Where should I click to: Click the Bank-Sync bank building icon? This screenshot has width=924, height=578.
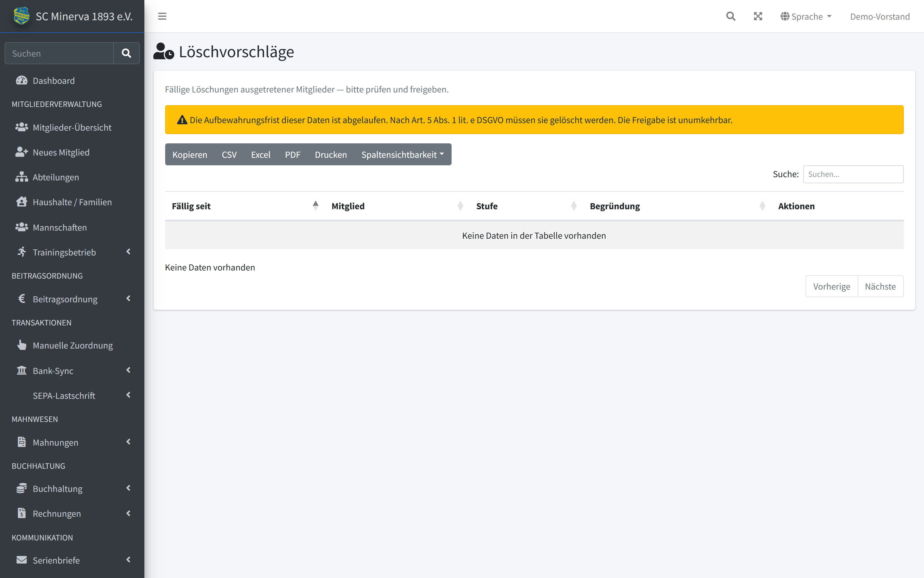point(22,370)
